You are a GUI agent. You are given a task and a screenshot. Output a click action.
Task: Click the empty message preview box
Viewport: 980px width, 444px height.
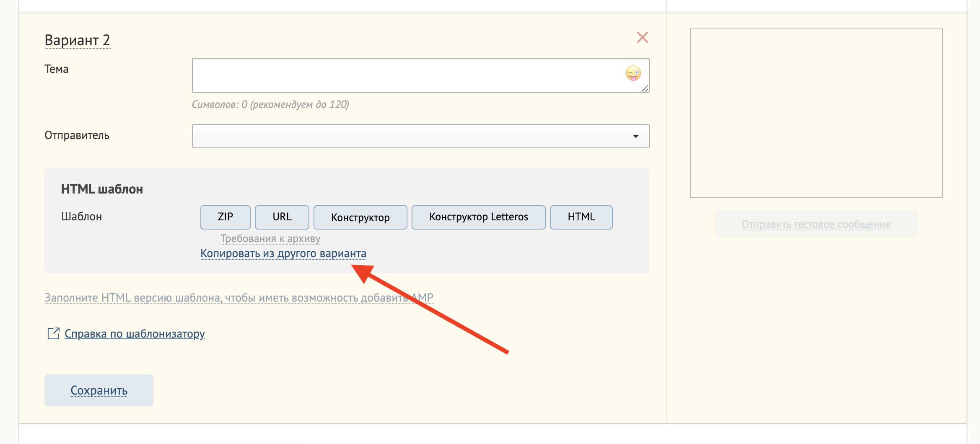coord(817,113)
